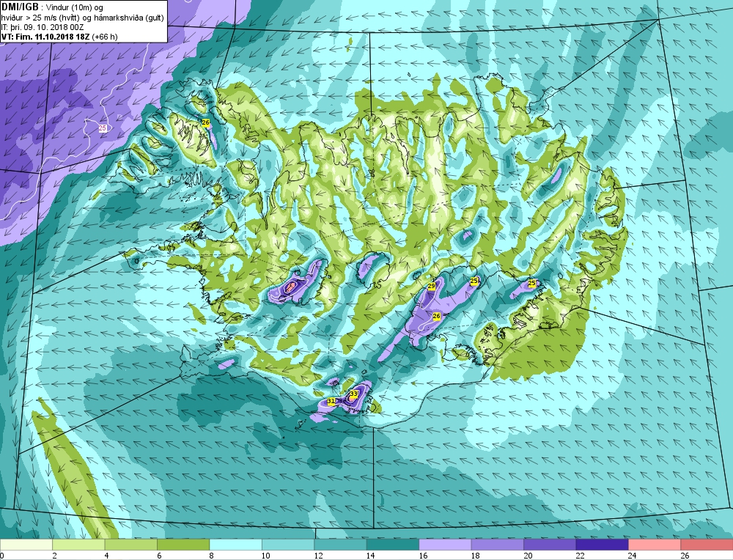733x560 pixels.
Task: Pick the pale cyan 8–10 m/s legend swatch
Action: 235,545
